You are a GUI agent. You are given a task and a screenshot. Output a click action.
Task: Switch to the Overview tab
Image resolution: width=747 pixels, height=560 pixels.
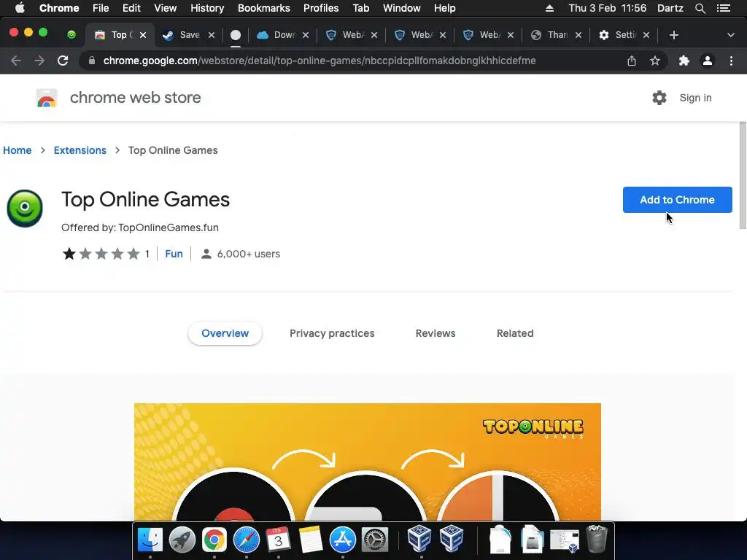(225, 333)
